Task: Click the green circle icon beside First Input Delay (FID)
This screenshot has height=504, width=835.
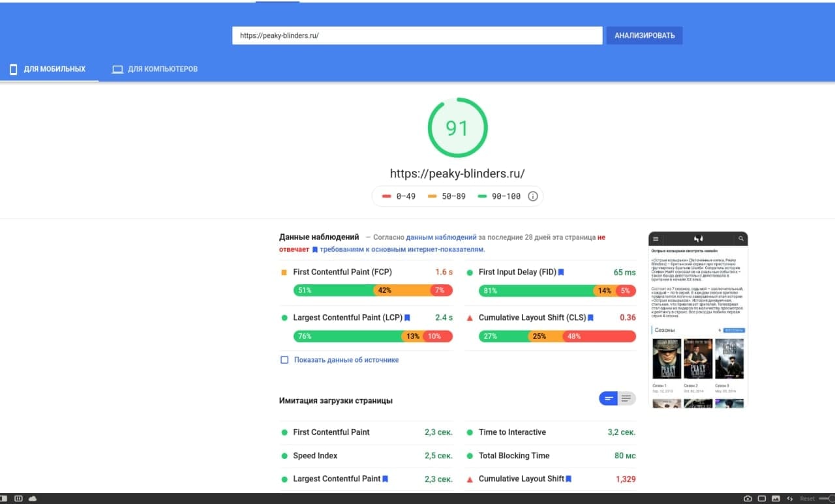Action: click(x=470, y=273)
